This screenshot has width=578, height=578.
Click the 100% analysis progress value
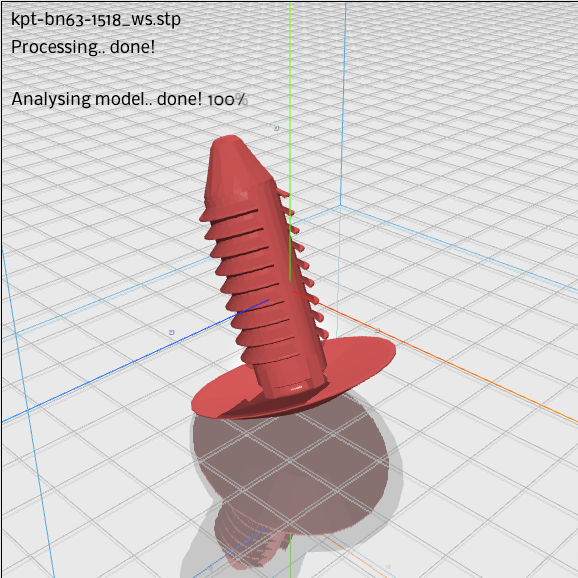(227, 100)
